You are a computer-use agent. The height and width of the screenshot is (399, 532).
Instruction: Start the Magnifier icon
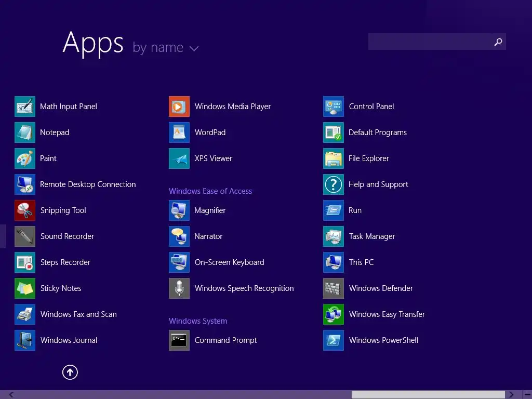[179, 210]
